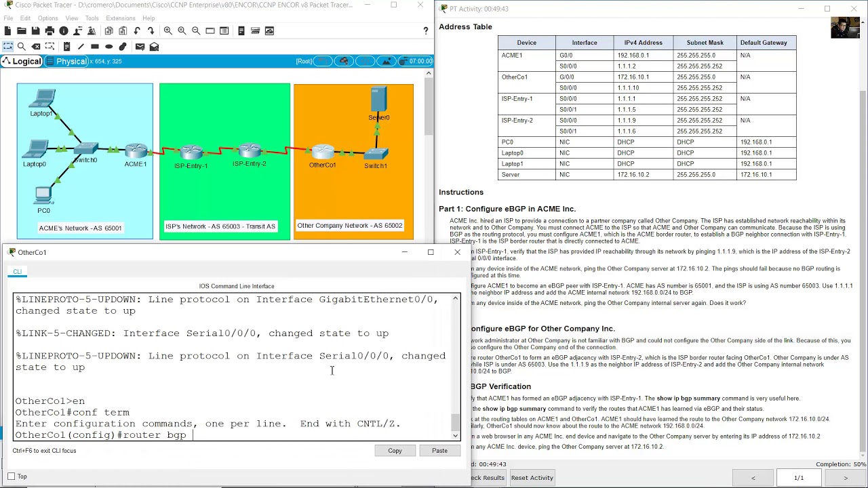Screen dimensions: 868x488
Task: Click the workspace canvas vertical scrollbar
Action: click(x=428, y=155)
